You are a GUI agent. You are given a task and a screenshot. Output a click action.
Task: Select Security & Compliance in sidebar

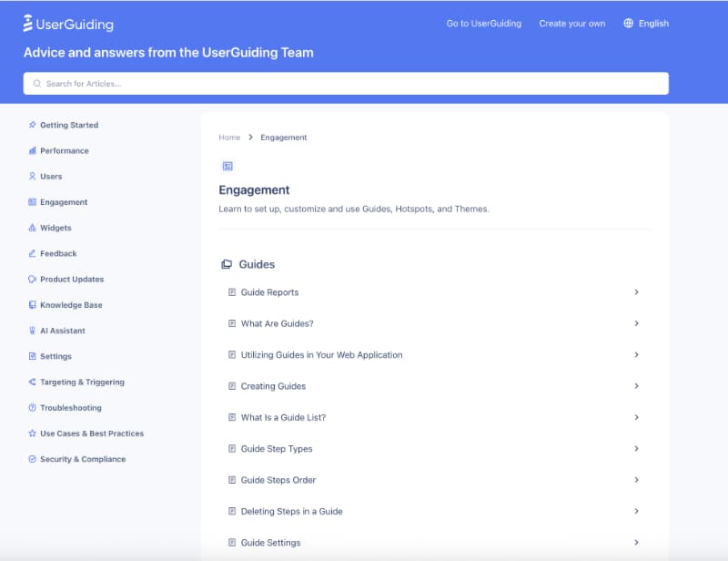click(83, 459)
